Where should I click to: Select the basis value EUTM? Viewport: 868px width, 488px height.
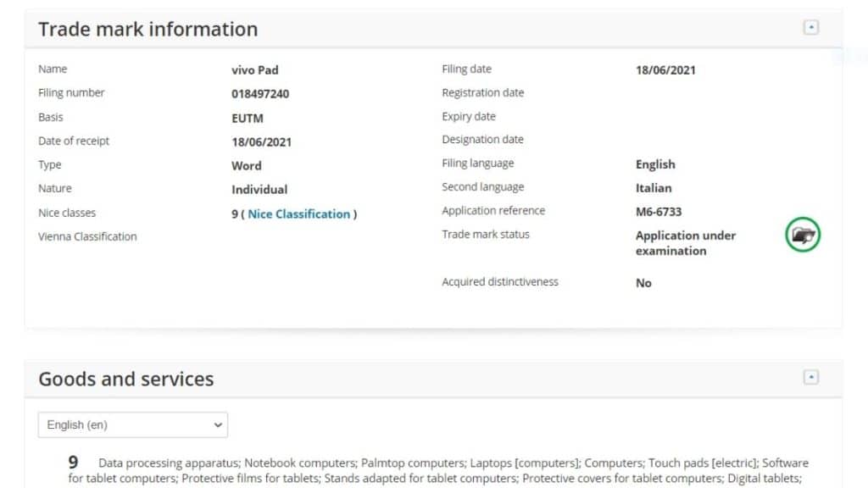click(x=248, y=119)
